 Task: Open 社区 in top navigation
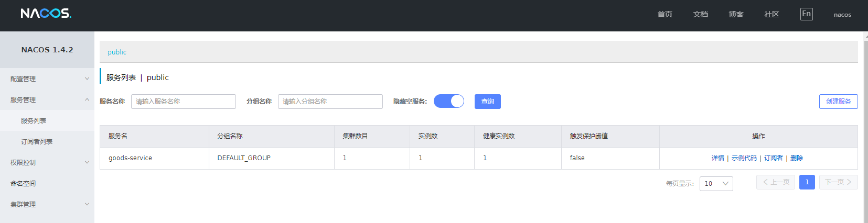click(771, 14)
